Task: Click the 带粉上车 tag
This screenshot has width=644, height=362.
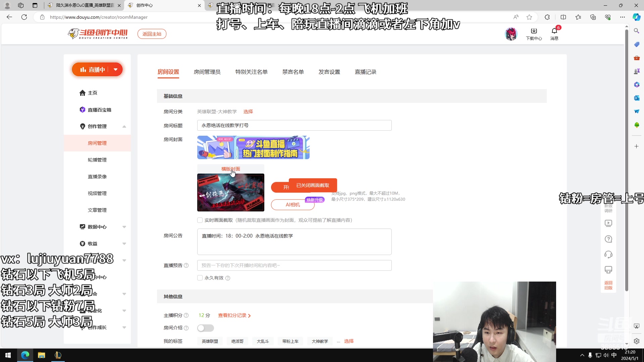Action: pos(290,341)
